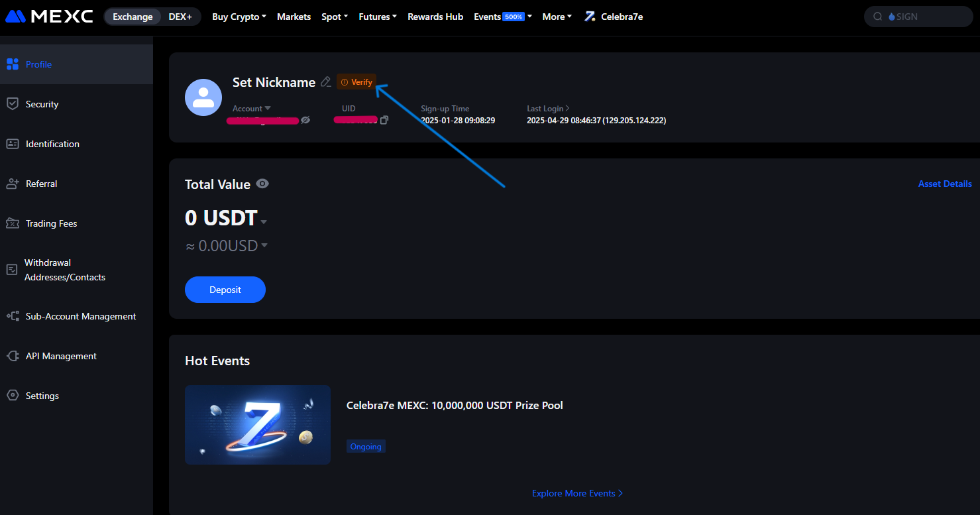Click the Set Nickname text
The width and height of the screenshot is (980, 515).
click(274, 82)
